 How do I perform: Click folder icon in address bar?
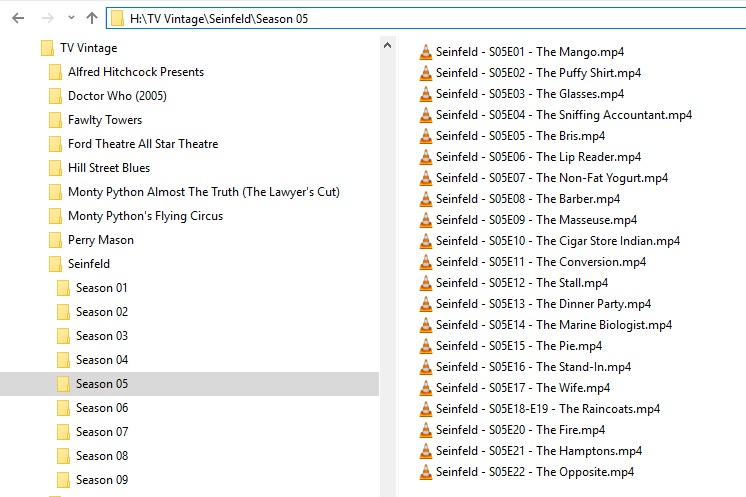click(x=117, y=19)
